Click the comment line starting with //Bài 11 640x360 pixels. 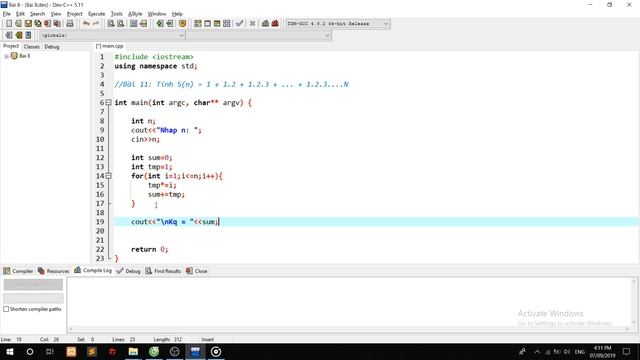coord(231,84)
